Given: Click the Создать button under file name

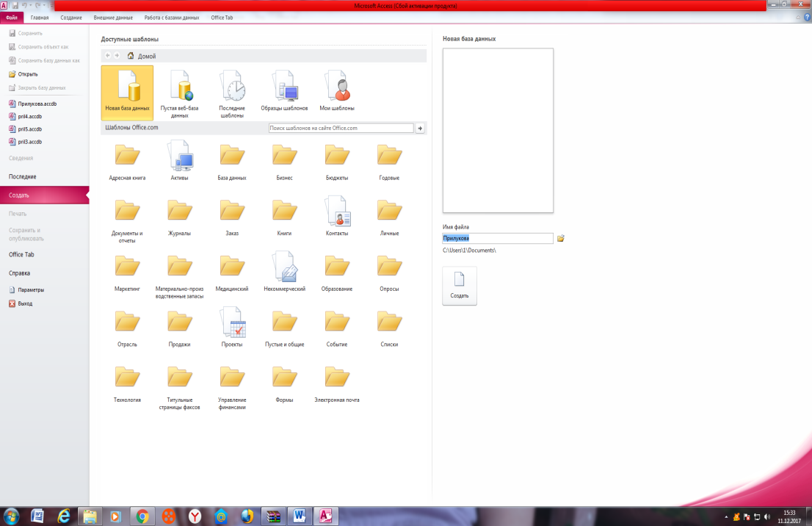Looking at the screenshot, I should click(x=460, y=286).
